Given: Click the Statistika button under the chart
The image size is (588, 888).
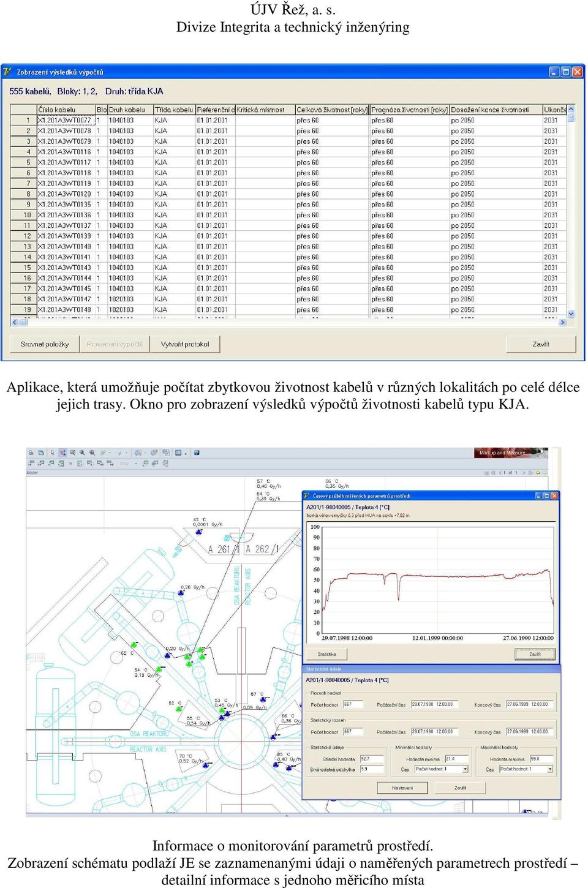Looking at the screenshot, I should coord(326,654).
